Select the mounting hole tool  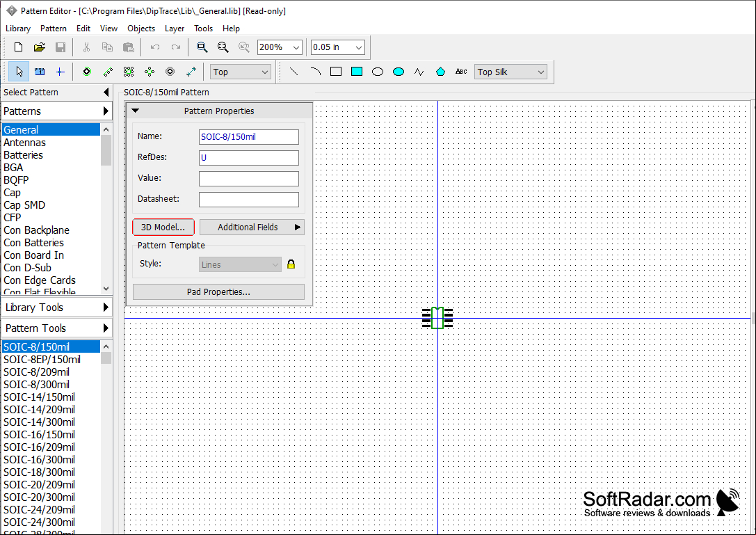click(x=170, y=72)
